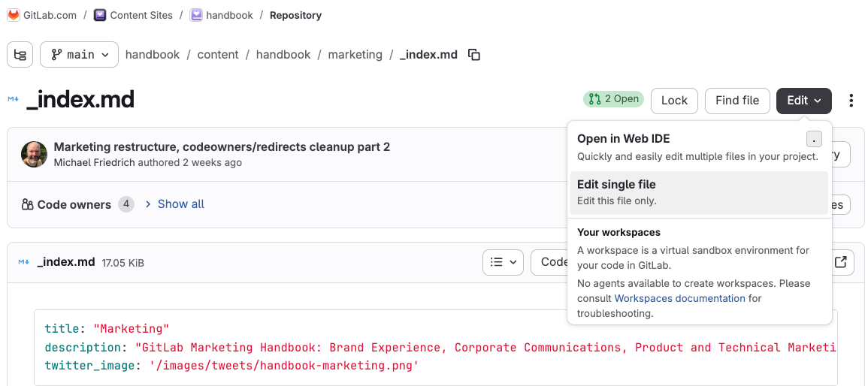
Task: Expand the Edit dropdown button
Action: pos(804,101)
